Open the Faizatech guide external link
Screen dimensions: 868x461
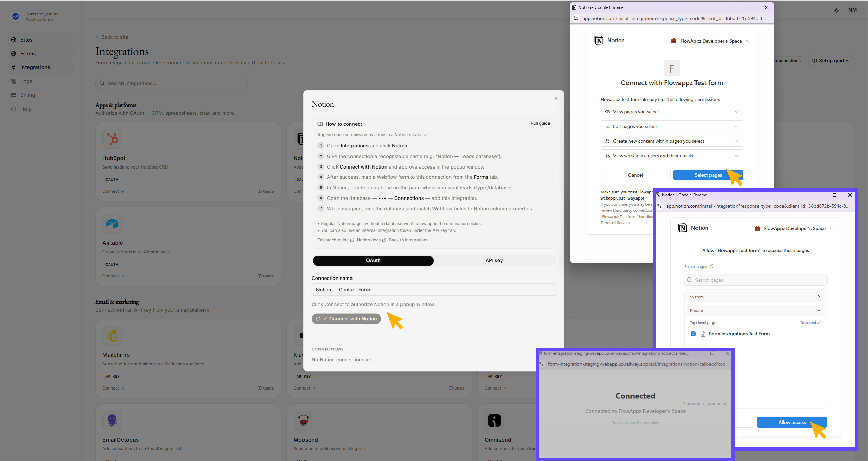coord(335,240)
